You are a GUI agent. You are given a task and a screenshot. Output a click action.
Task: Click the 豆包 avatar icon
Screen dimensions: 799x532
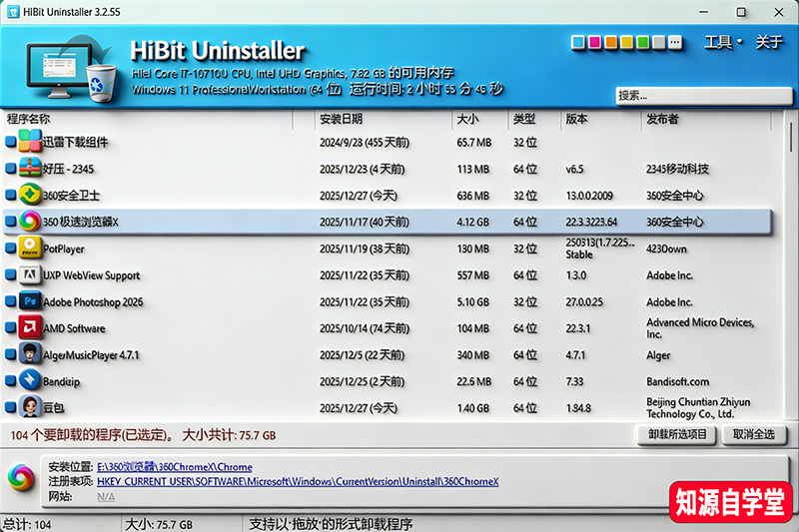pyautogui.click(x=30, y=407)
